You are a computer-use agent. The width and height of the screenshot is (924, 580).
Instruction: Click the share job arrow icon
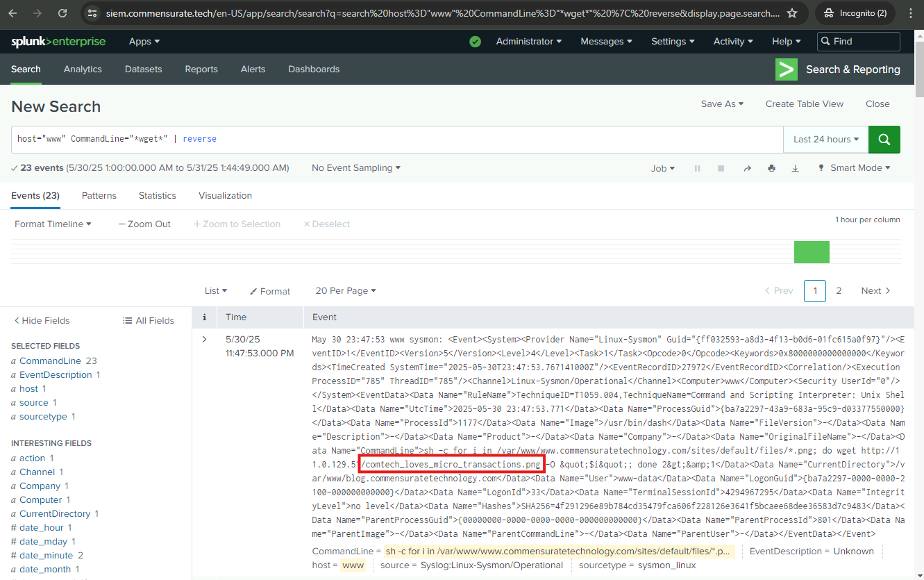tap(748, 168)
